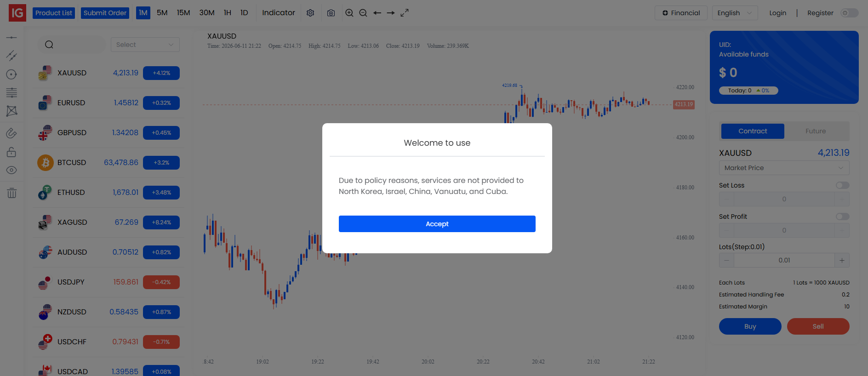Image resolution: width=868 pixels, height=376 pixels.
Task: Click the Register link
Action: click(x=820, y=13)
